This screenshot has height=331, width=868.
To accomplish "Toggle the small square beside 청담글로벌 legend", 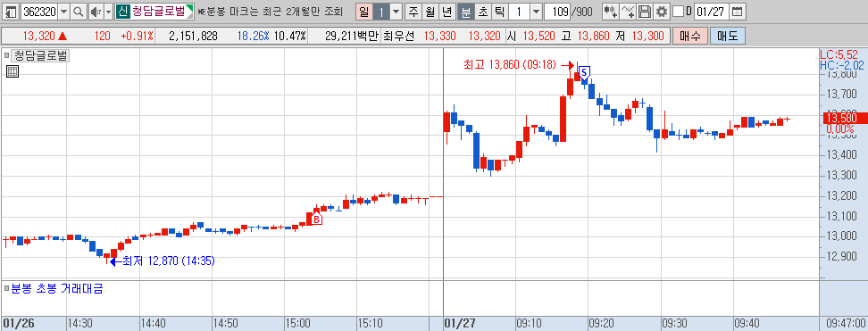I will click(6, 55).
